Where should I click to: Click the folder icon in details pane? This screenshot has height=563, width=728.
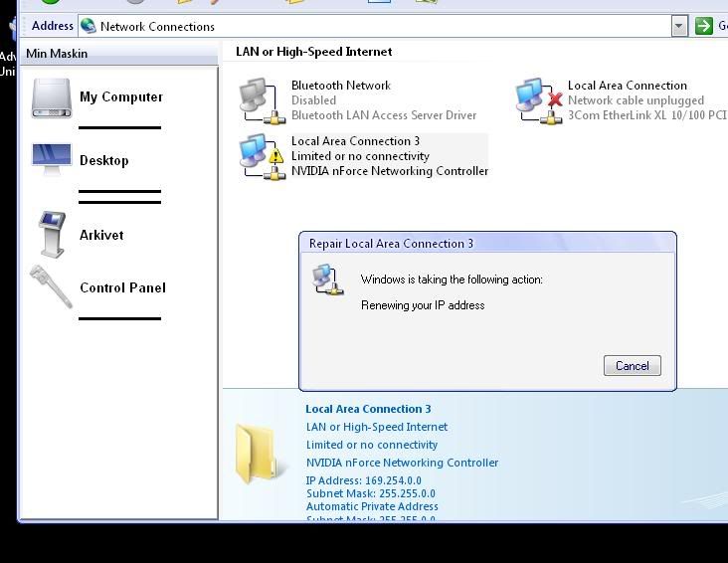(x=256, y=454)
